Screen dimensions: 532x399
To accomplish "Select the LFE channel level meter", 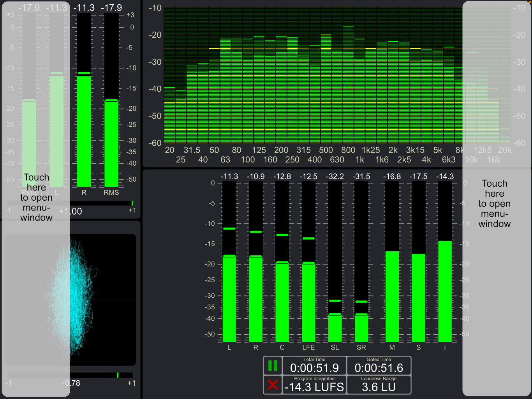I will [308, 261].
